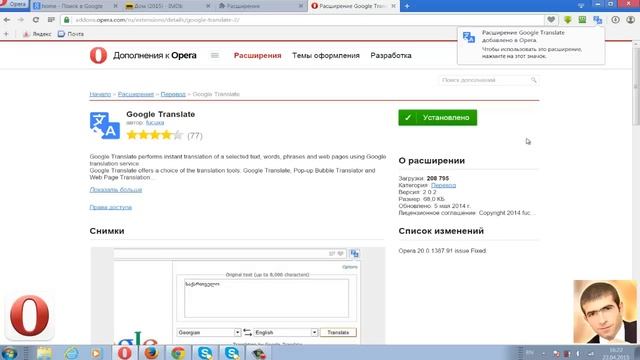The width and height of the screenshot is (640, 360).
Task: Click the Google Translate notification popup icon
Action: click(x=469, y=38)
